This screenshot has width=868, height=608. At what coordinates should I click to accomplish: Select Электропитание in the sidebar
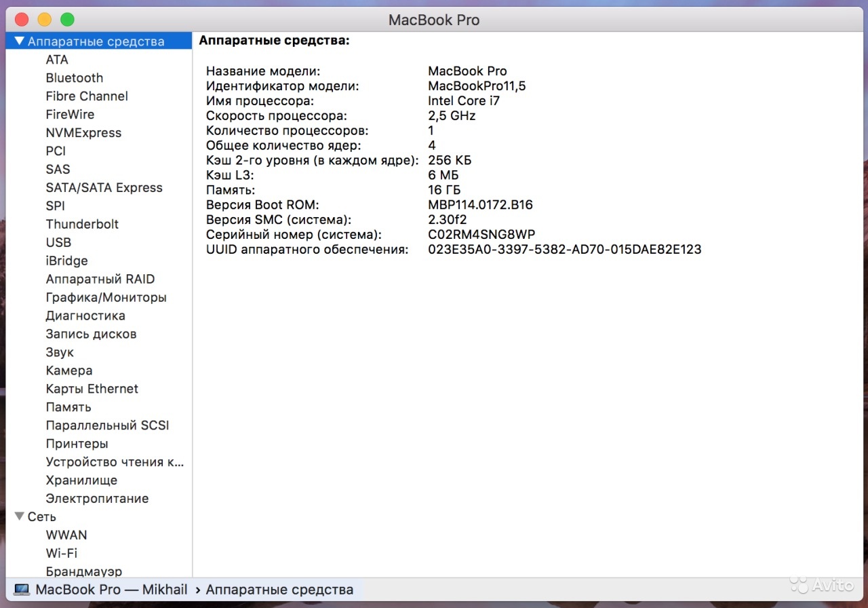97,499
